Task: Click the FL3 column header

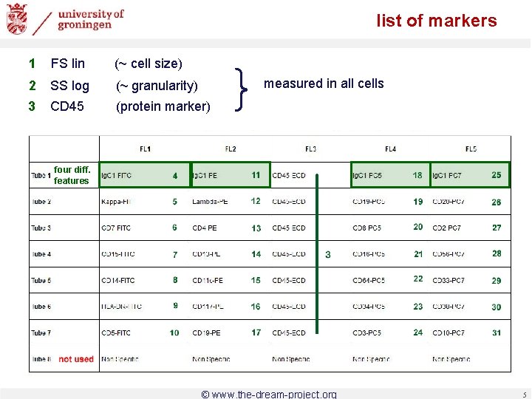Action: tap(311, 149)
